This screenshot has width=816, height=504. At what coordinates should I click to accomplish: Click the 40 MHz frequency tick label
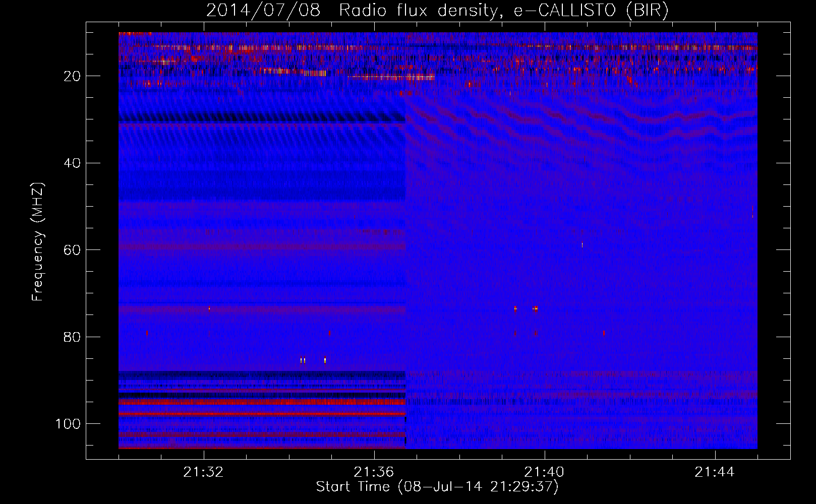point(73,163)
